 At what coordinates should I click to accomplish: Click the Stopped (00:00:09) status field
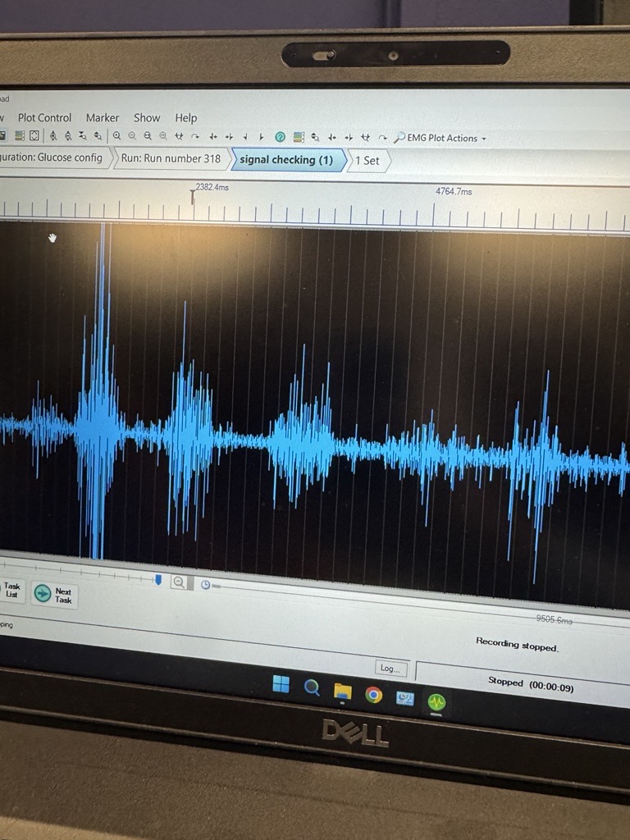(x=531, y=684)
